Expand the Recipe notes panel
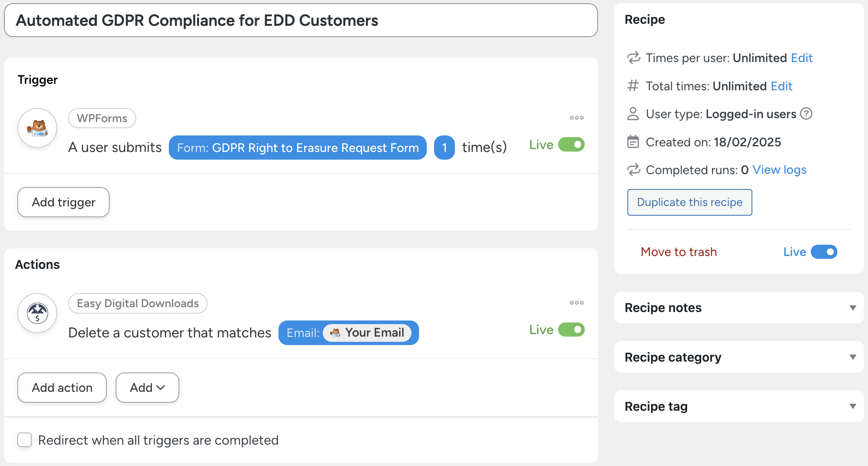Image resolution: width=868 pixels, height=466 pixels. 853,308
